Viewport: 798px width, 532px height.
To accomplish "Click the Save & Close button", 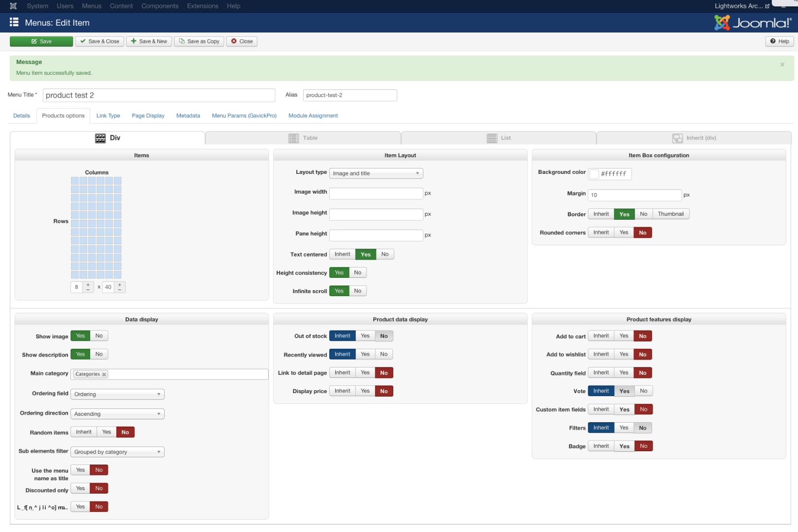I will (x=100, y=41).
